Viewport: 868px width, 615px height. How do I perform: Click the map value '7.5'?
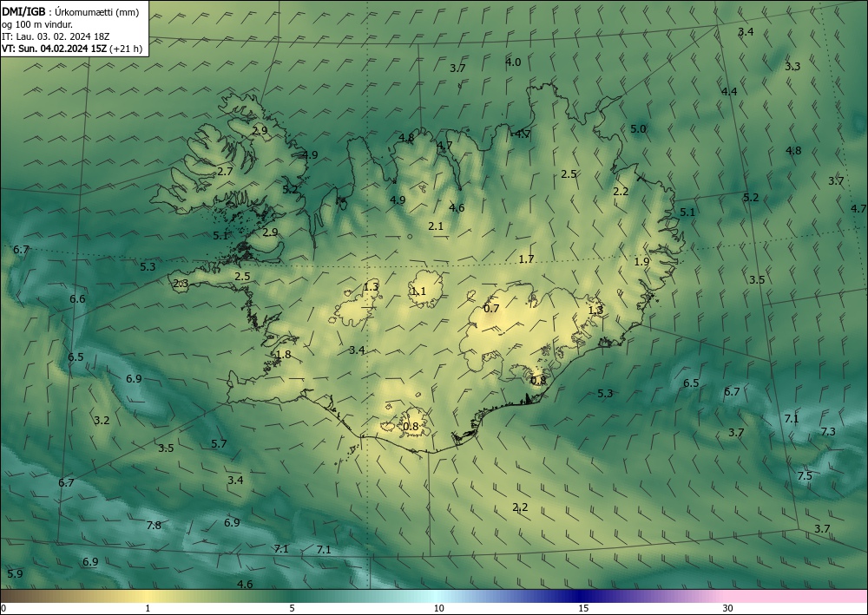805,475
